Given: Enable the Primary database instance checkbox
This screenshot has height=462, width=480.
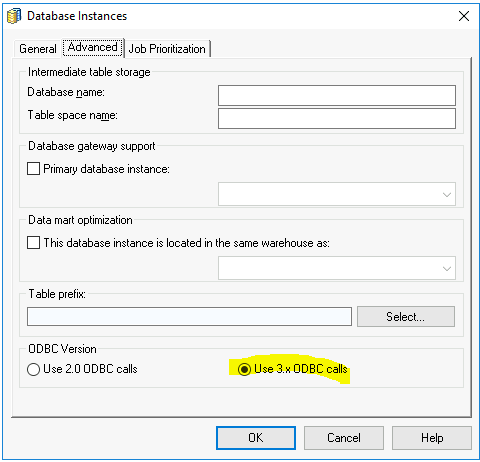Looking at the screenshot, I should [33, 169].
